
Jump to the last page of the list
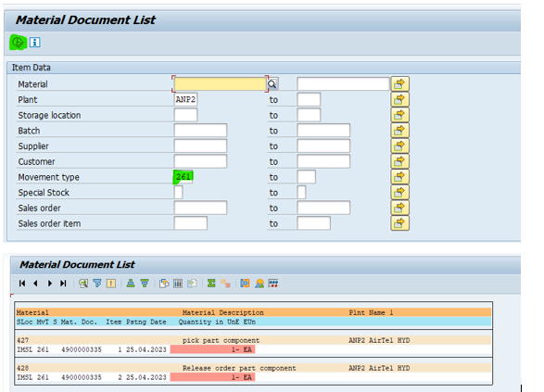(x=63, y=284)
